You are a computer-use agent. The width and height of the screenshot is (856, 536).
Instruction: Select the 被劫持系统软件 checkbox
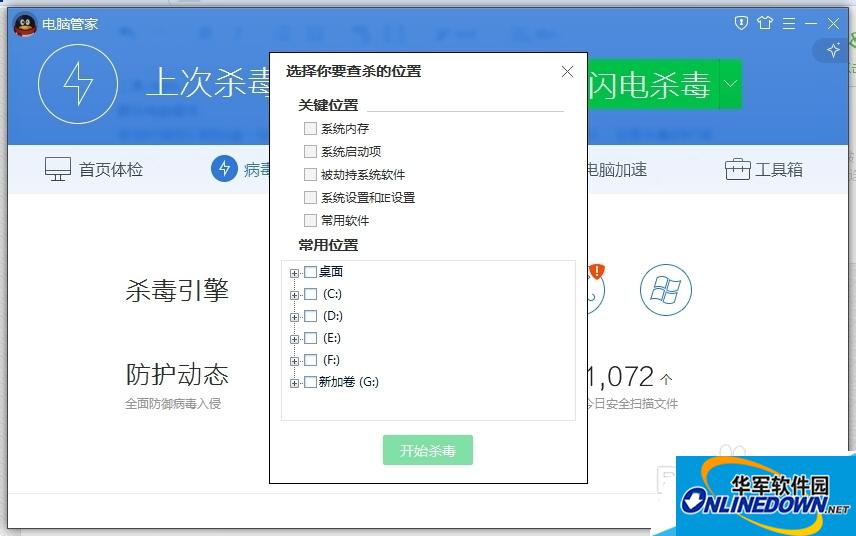pos(310,174)
